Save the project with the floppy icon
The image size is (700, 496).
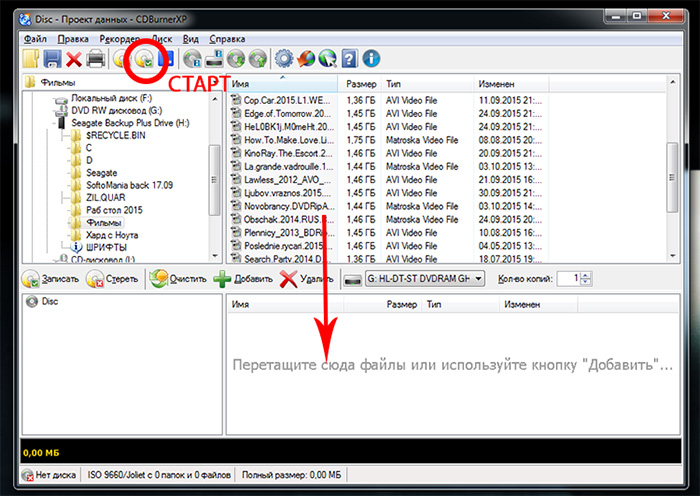tap(52, 59)
